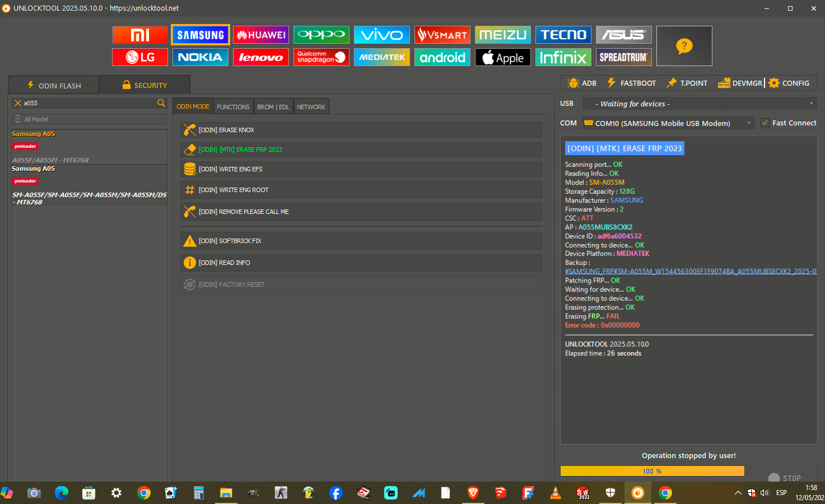Select the Lenovo brand tile
This screenshot has width=825, height=504.
pos(261,57)
